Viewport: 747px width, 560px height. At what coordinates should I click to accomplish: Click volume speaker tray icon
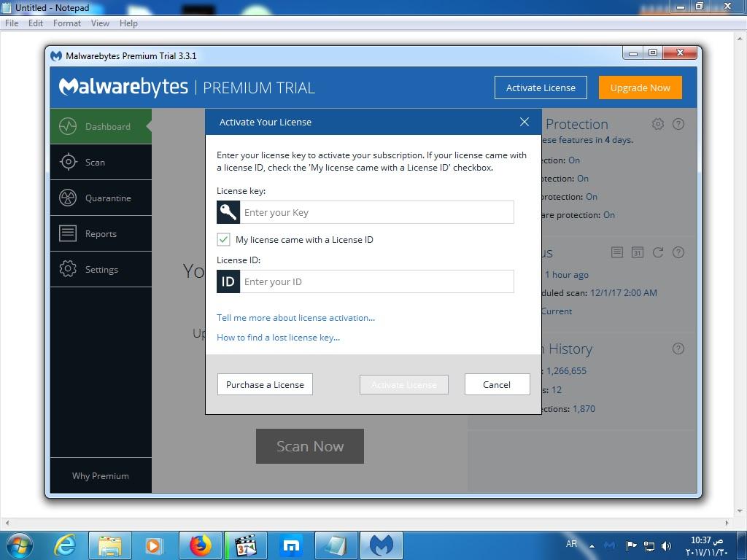pos(667,546)
